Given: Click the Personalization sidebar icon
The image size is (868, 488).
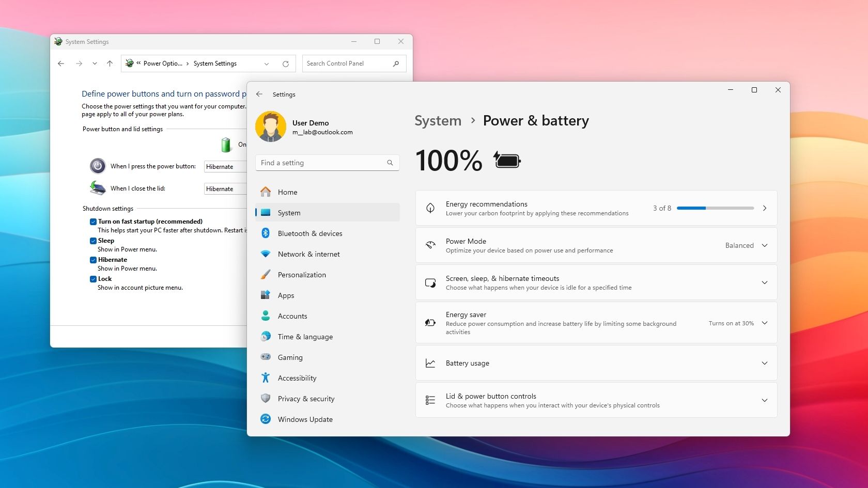Looking at the screenshot, I should pyautogui.click(x=265, y=274).
